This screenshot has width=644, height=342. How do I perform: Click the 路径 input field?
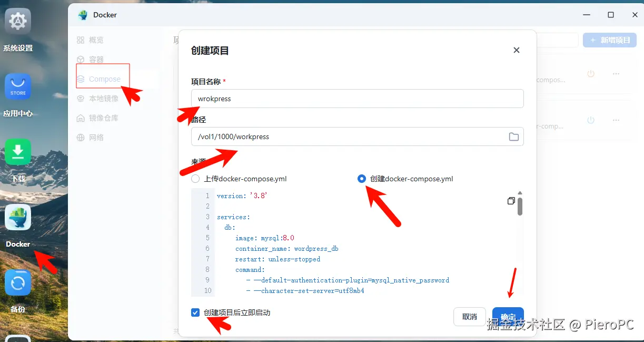[358, 136]
